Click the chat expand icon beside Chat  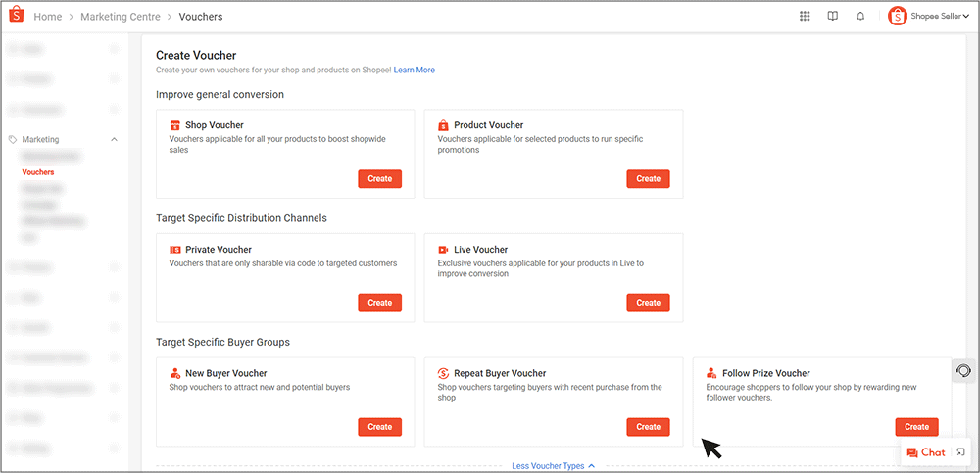click(961, 452)
